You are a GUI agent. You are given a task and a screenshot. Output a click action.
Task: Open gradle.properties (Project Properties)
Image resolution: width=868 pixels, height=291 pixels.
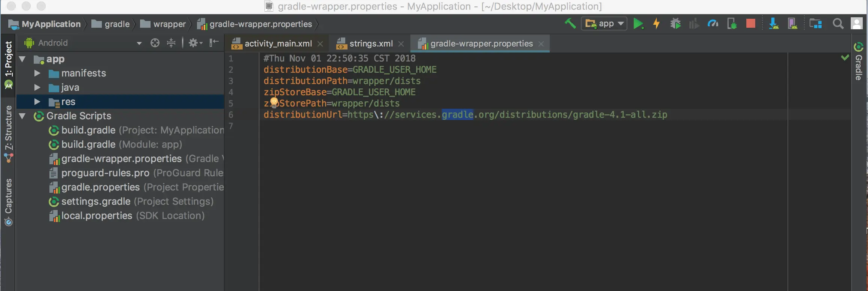136,187
